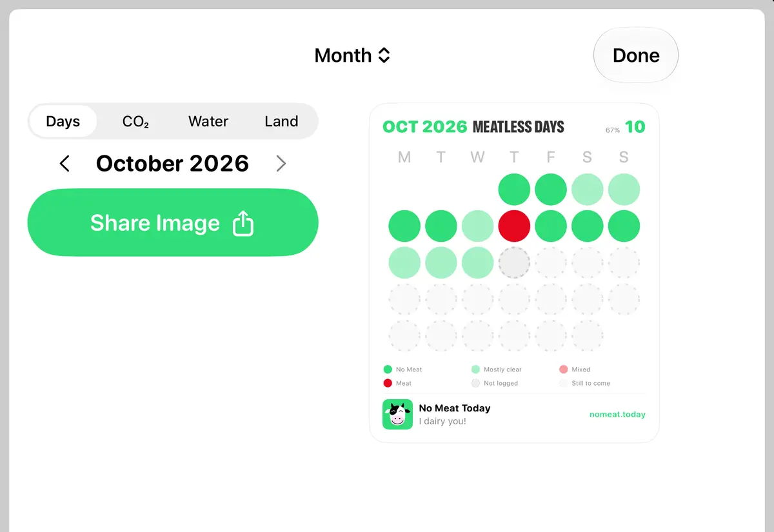The height and width of the screenshot is (532, 774).
Task: Click the October 2026 month title
Action: [172, 164]
